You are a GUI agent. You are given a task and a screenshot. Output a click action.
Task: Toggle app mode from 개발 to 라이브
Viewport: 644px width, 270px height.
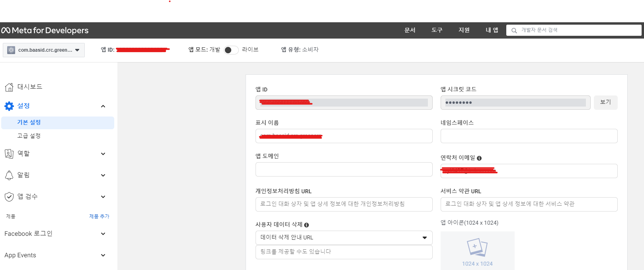231,50
